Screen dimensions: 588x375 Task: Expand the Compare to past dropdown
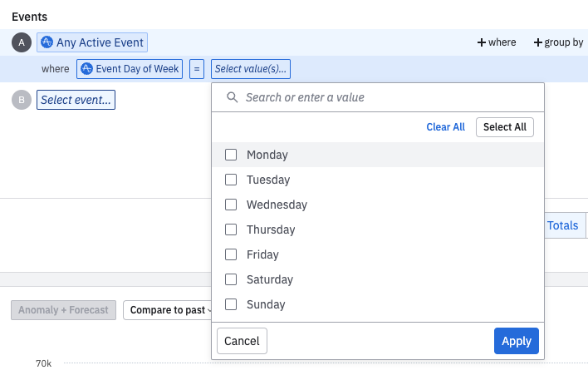click(x=169, y=310)
